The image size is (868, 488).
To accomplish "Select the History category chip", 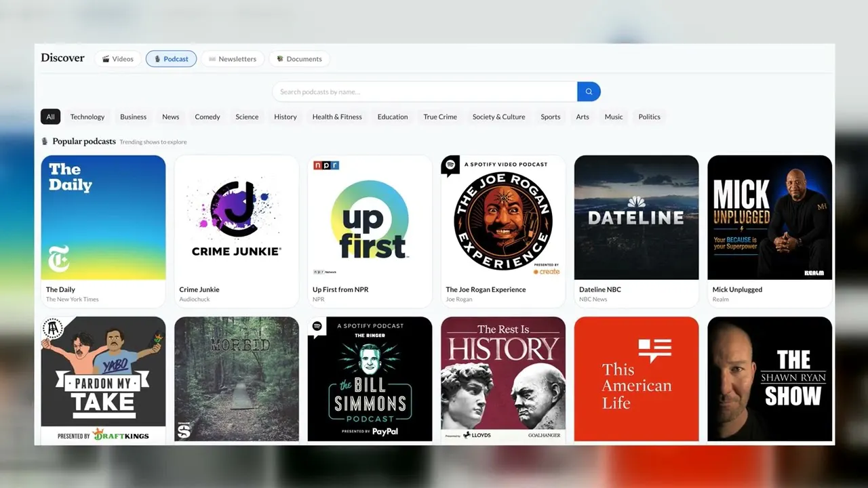I will point(285,117).
